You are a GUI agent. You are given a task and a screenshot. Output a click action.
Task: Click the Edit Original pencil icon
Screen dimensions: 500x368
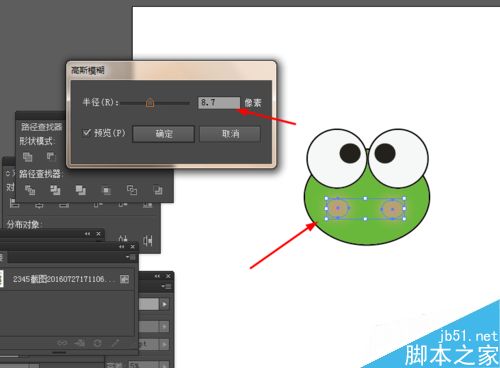point(115,343)
